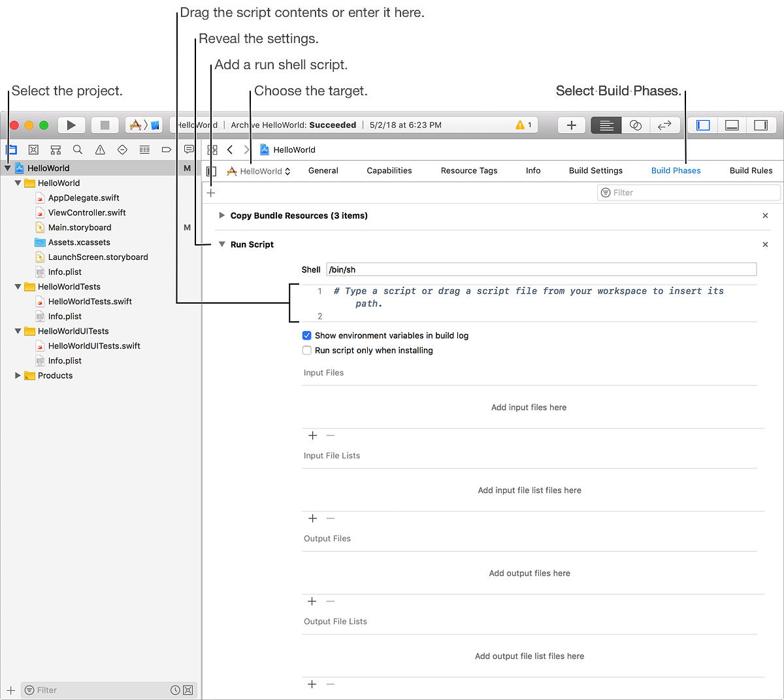Switch to the Capabilities tab
The height and width of the screenshot is (700, 784).
pos(389,170)
